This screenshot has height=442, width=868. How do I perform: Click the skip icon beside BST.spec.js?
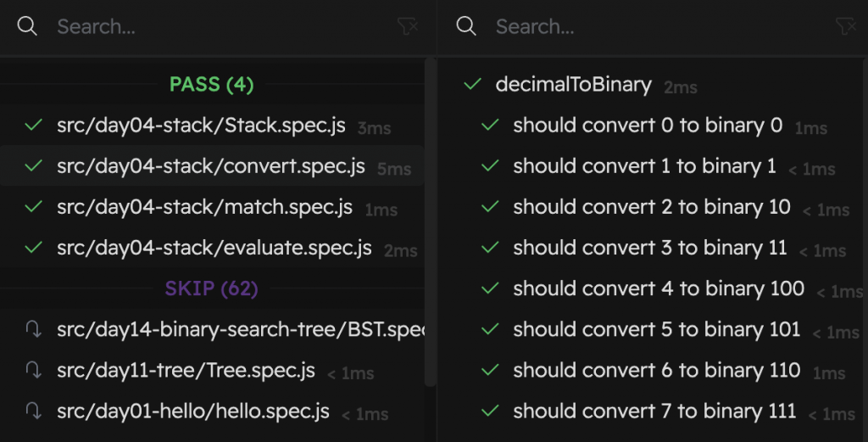[34, 330]
